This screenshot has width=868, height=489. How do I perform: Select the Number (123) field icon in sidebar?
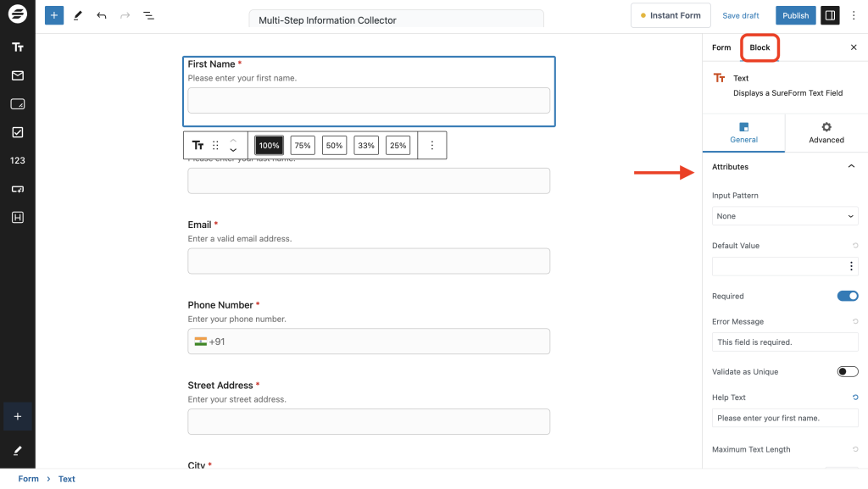17,160
